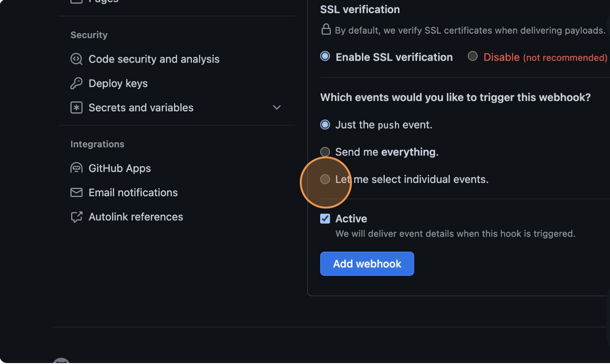Select 'Just the push event' option

[325, 125]
